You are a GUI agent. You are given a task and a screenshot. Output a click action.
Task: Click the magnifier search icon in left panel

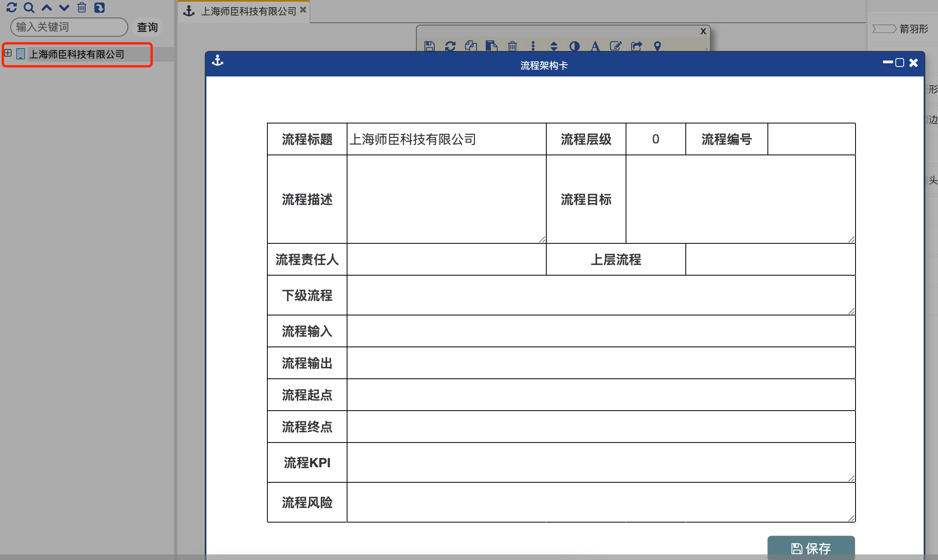pyautogui.click(x=29, y=7)
